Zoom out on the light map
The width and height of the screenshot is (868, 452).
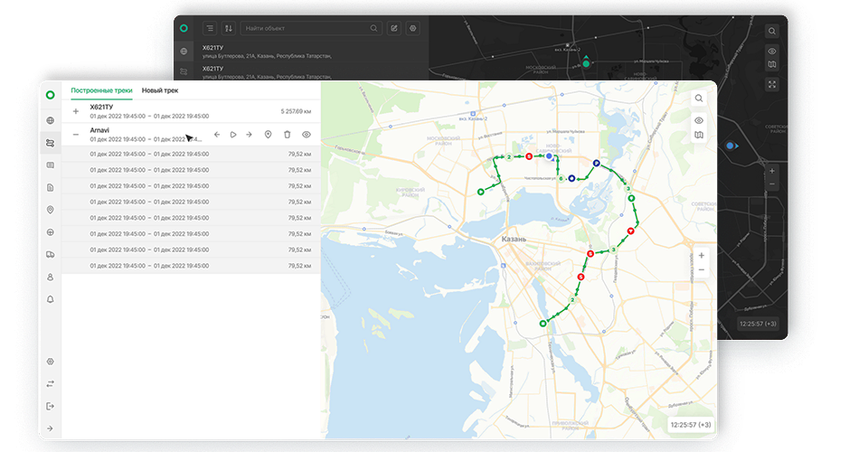click(702, 270)
